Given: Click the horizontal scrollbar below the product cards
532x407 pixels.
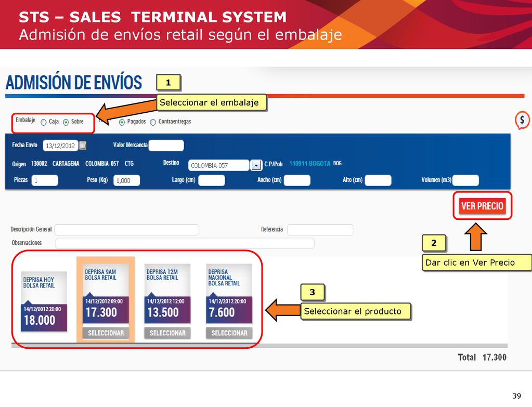Looking at the screenshot, I should point(259,346).
